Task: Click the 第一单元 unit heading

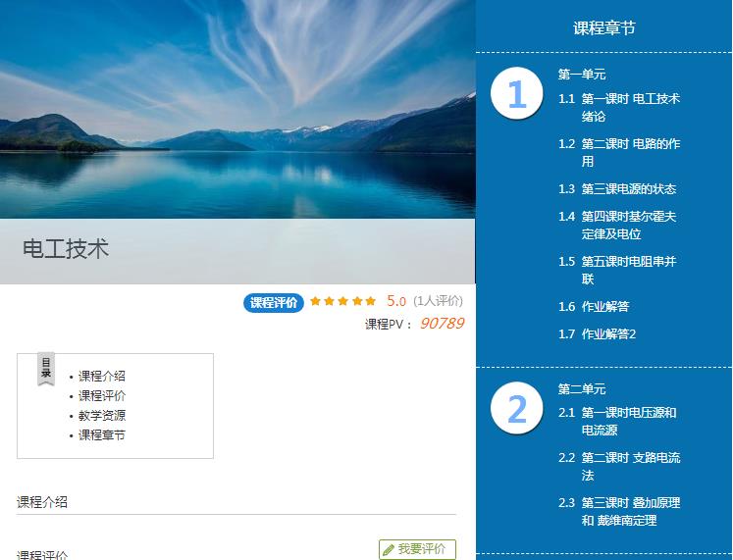Action: pyautogui.click(x=582, y=75)
